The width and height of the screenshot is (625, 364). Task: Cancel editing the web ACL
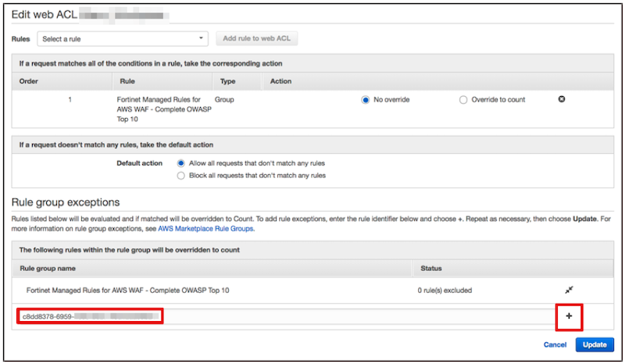(x=555, y=344)
